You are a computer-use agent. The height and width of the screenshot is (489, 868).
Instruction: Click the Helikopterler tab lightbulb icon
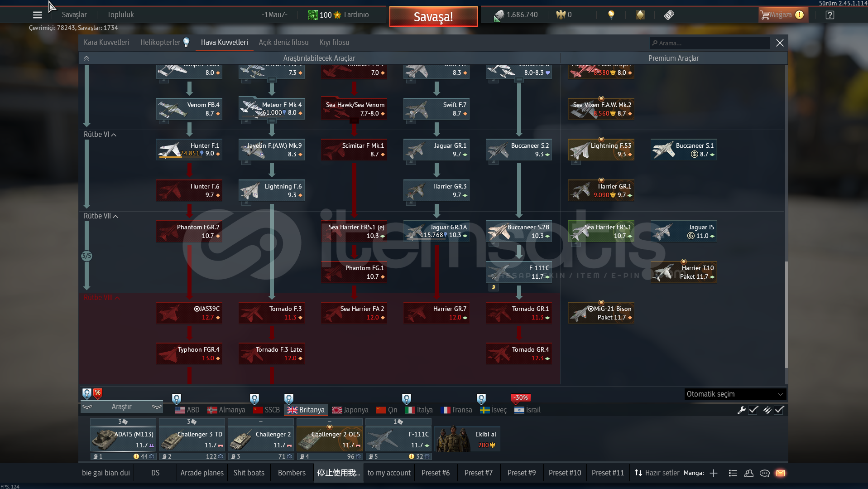186,42
